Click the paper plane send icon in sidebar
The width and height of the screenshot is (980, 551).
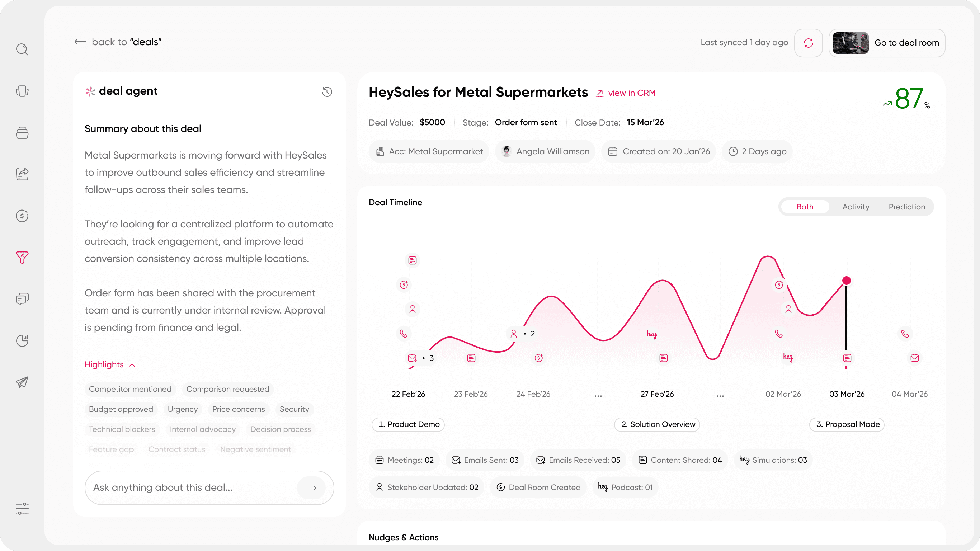[x=22, y=382]
